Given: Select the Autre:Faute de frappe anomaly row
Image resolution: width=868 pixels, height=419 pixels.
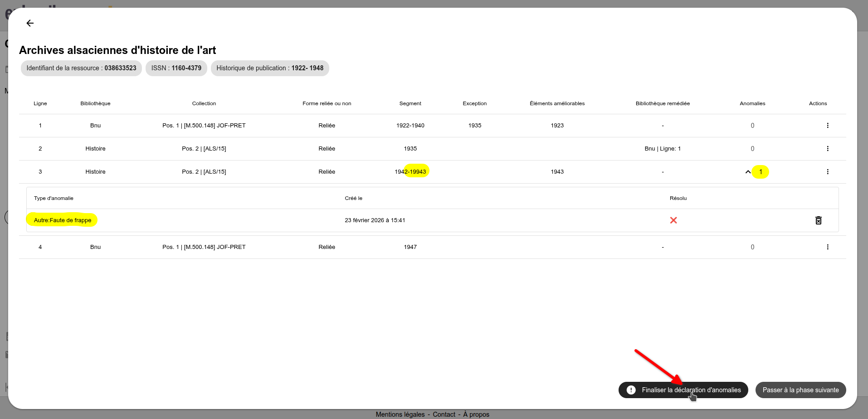Looking at the screenshot, I should [63, 220].
